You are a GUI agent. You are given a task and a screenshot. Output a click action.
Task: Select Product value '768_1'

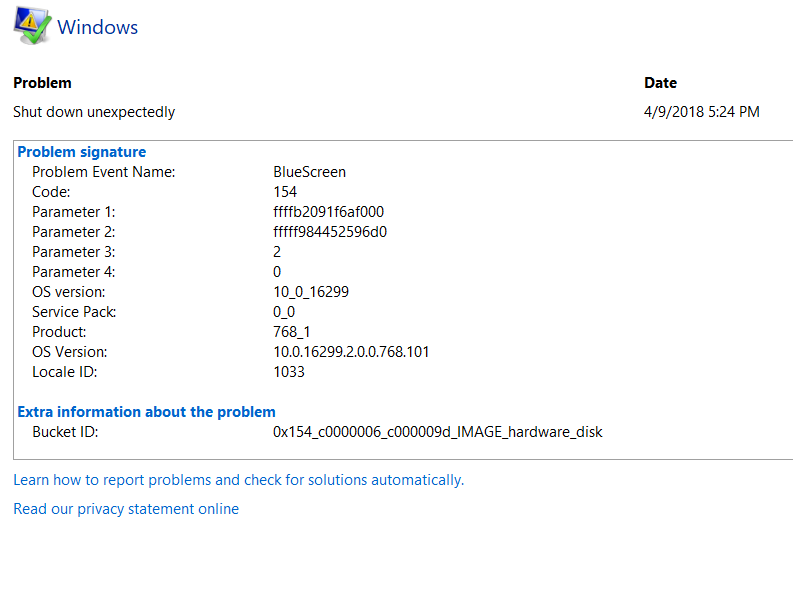(292, 332)
